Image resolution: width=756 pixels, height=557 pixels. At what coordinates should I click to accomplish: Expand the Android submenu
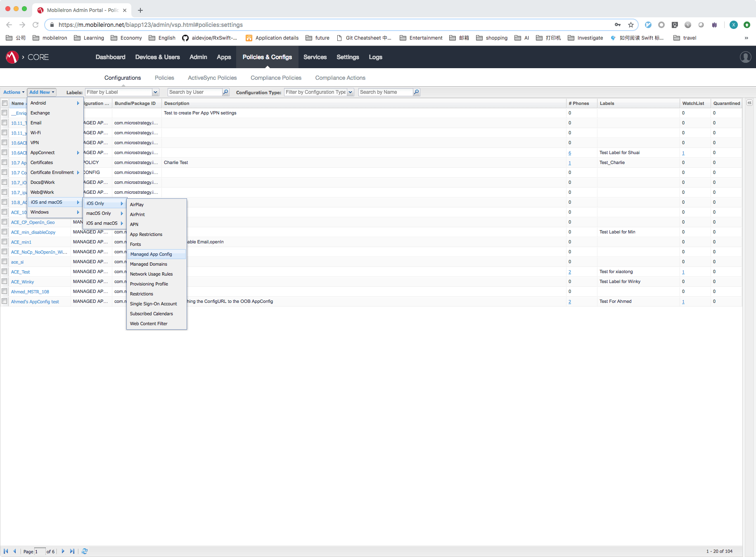(x=55, y=103)
